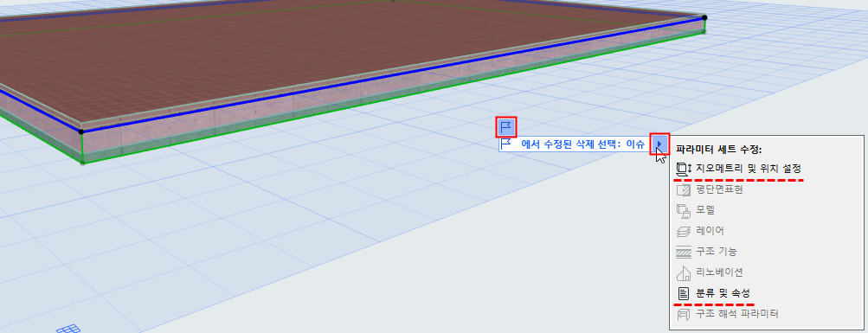Select the issue label text '에서 수정된 삭제 선택: 이슈'
This screenshot has width=868, height=333.
pos(582,144)
